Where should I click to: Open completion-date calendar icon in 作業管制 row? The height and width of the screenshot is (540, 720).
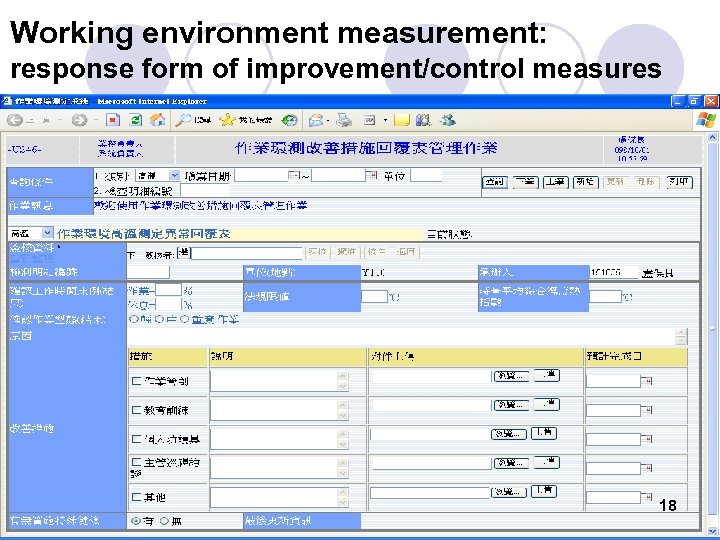coord(647,381)
